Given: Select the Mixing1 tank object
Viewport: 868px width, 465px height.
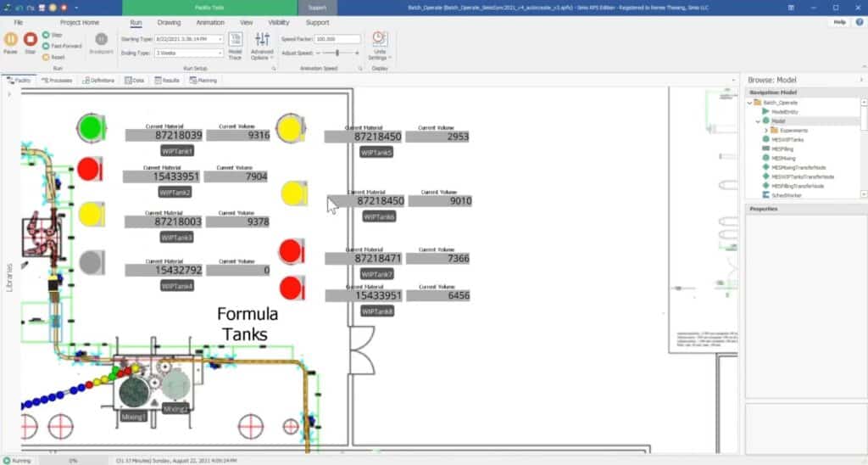Looking at the screenshot, I should coord(134,391).
